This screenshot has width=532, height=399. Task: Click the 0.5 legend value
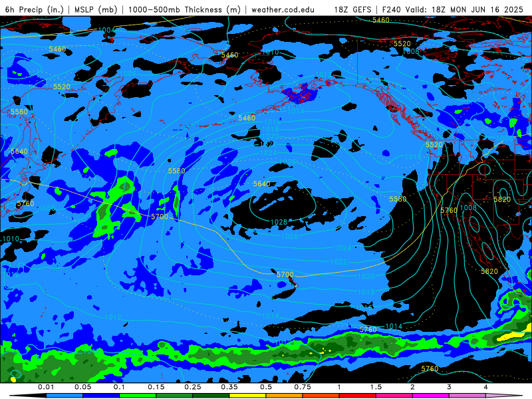[266, 387]
